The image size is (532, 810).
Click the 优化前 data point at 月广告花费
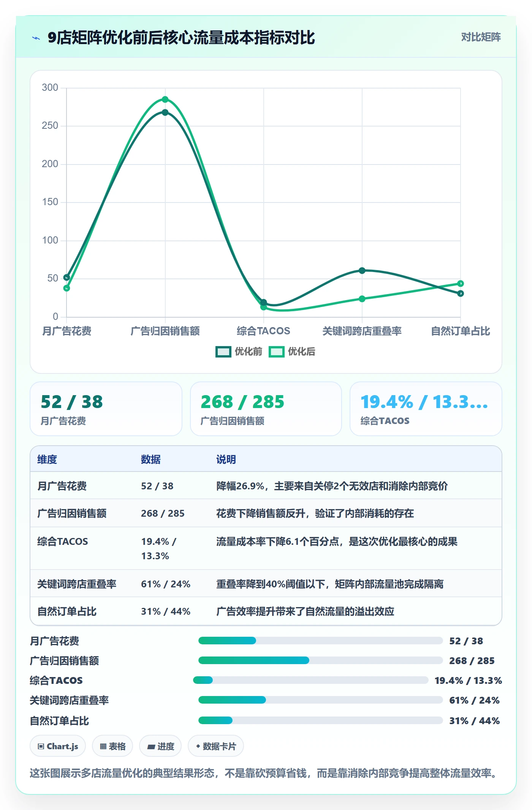tap(67, 277)
